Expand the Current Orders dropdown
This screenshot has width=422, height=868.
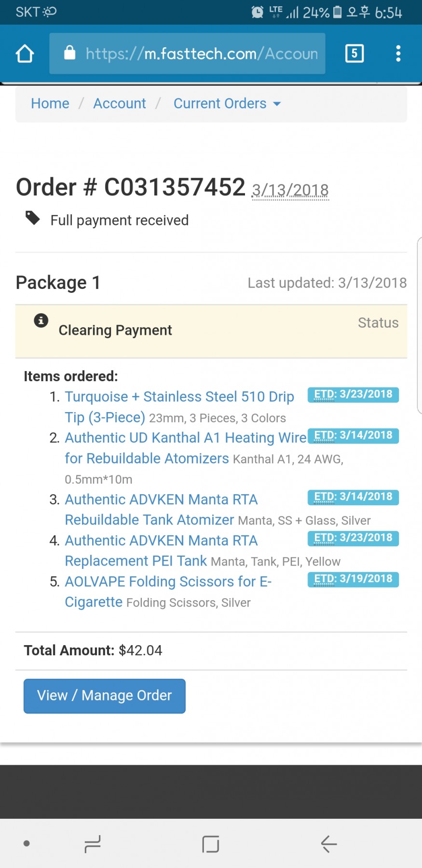[x=227, y=103]
